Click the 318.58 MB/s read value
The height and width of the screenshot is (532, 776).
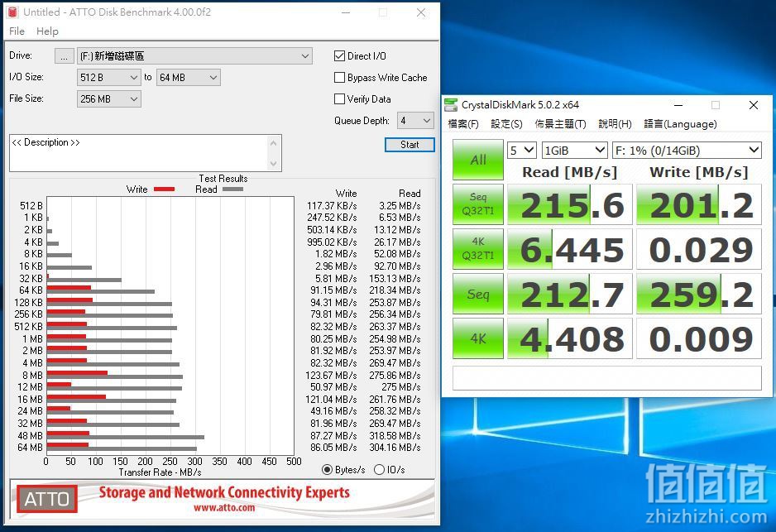[x=395, y=435]
